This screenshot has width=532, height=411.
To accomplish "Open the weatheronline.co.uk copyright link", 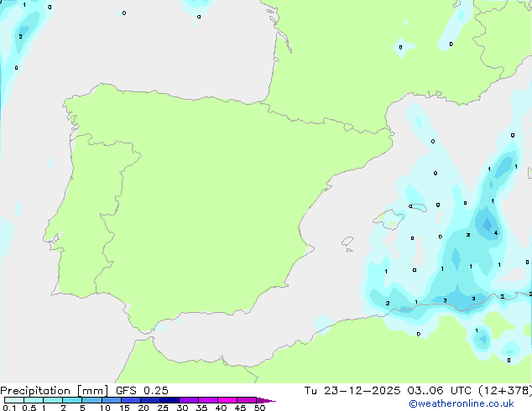I will point(473,403).
